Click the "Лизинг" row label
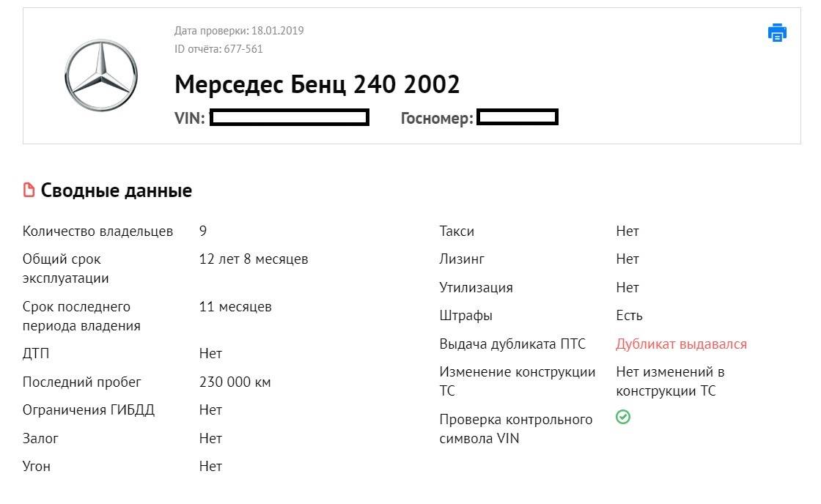Image resolution: width=821 pixels, height=504 pixels. (x=462, y=259)
